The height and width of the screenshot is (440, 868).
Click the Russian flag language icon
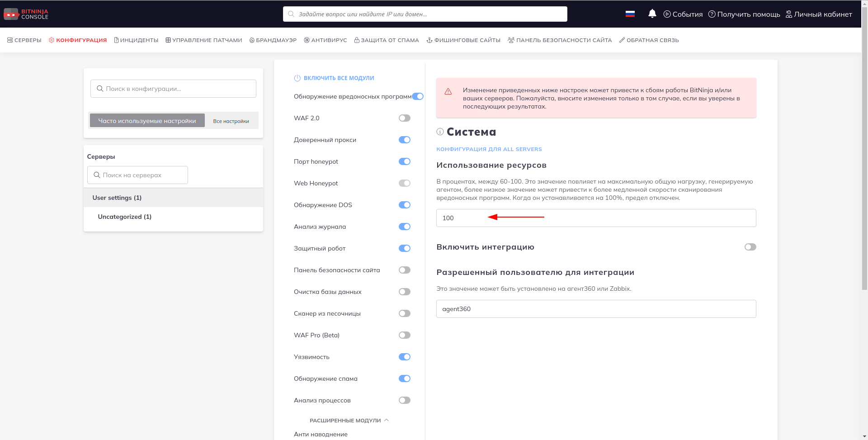point(630,14)
